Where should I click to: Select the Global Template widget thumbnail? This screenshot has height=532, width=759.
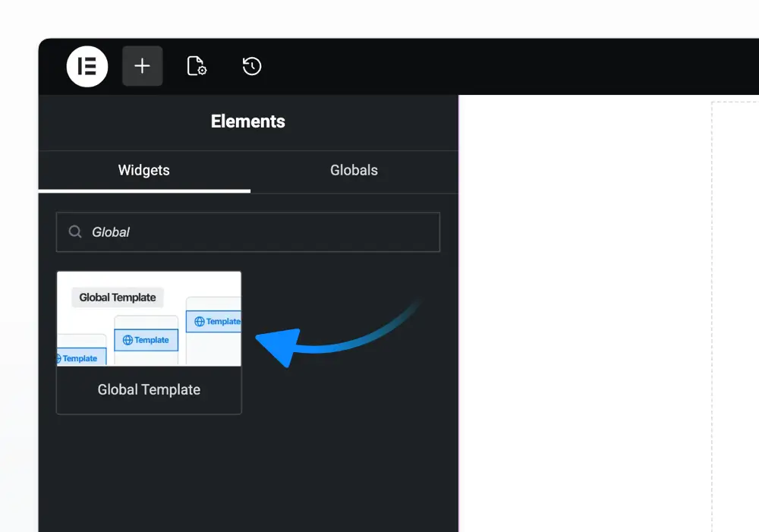coord(149,319)
